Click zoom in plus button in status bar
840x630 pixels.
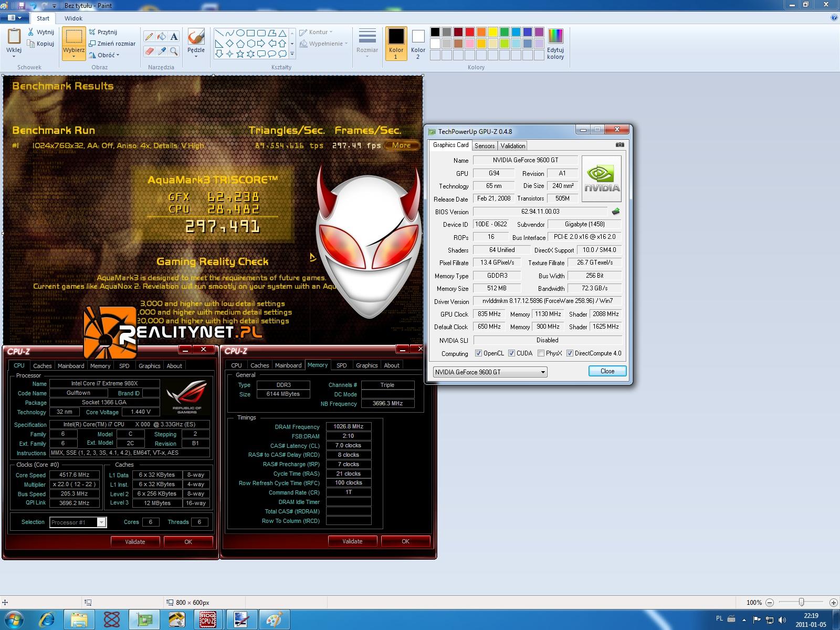click(834, 603)
